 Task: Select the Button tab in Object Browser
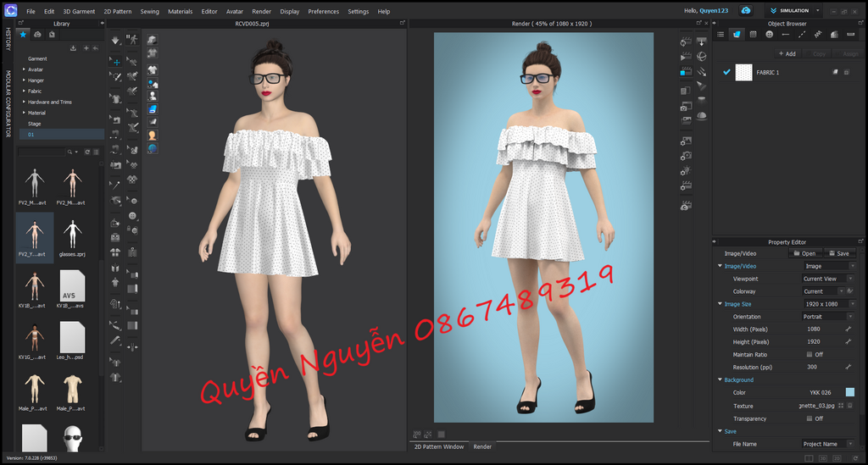coord(769,34)
